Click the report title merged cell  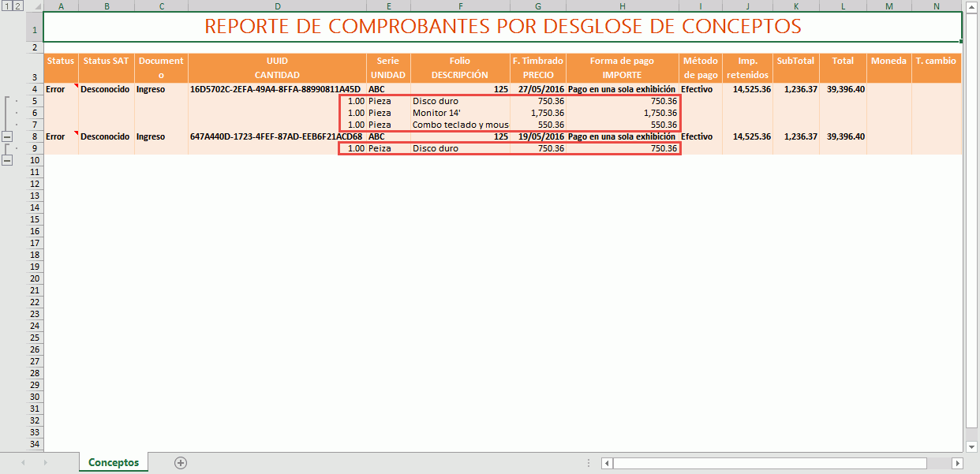(502, 26)
